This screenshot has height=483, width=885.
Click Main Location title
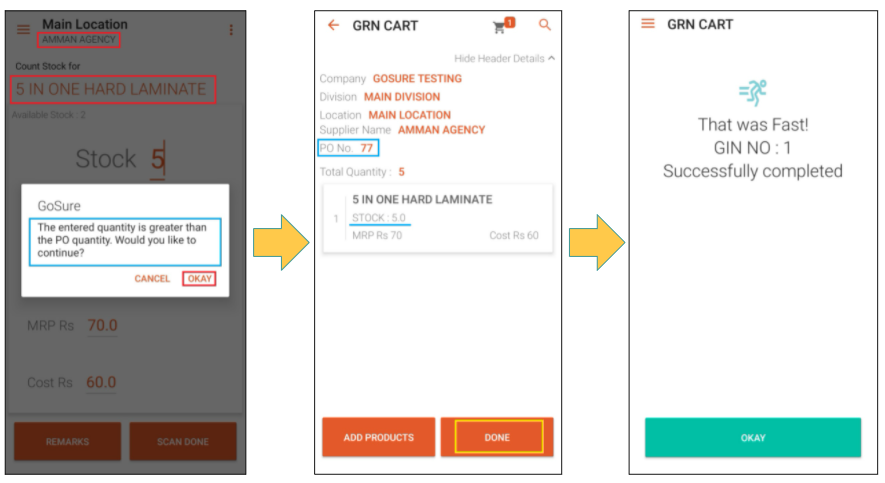85,24
